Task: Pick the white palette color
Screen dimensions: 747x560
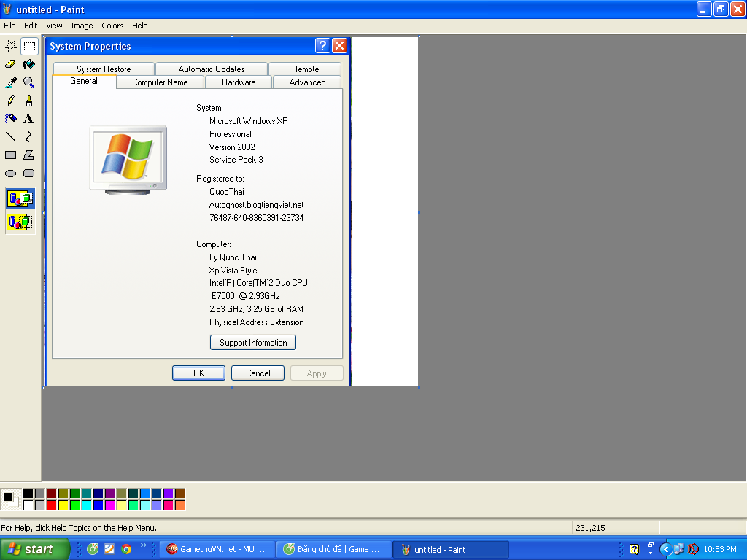Action: [x=28, y=505]
